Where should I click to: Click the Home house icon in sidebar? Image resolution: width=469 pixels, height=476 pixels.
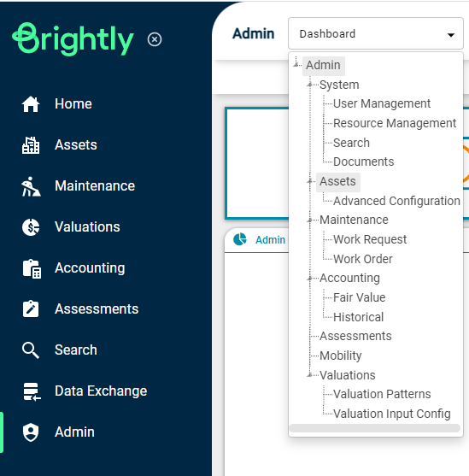[x=31, y=104]
